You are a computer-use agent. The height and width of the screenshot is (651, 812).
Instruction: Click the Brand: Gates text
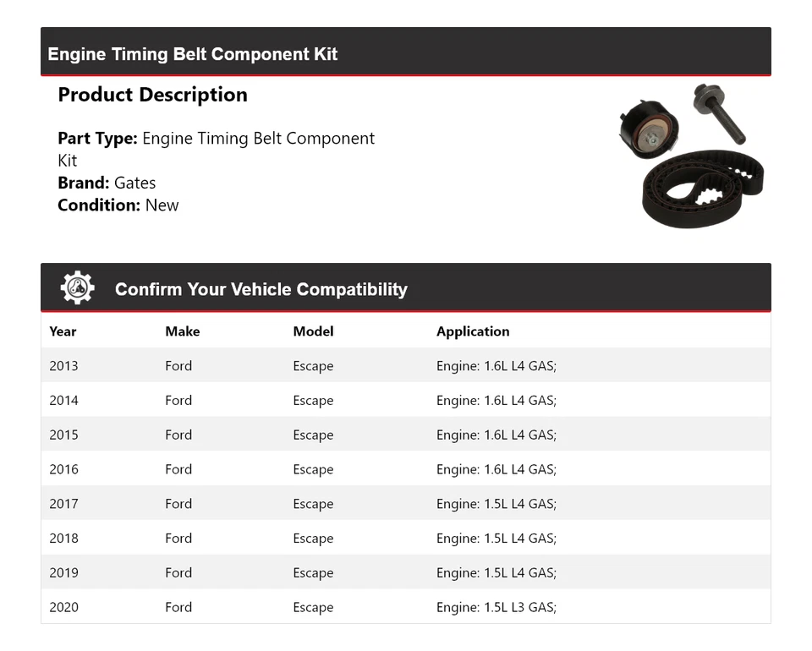(x=107, y=183)
